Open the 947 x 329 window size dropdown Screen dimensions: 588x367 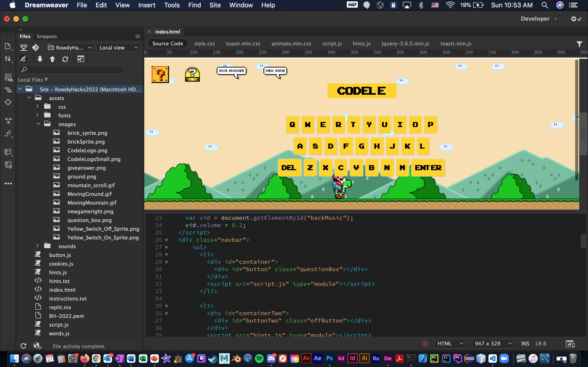(493, 344)
